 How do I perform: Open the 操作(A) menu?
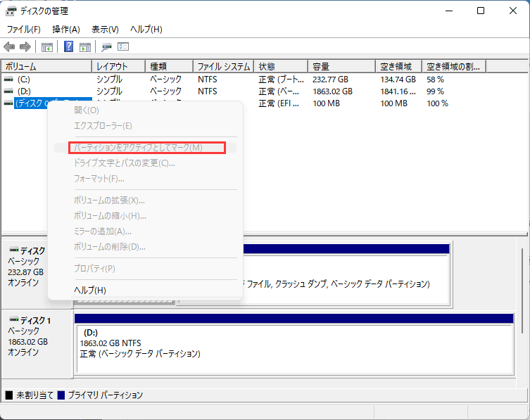point(65,29)
